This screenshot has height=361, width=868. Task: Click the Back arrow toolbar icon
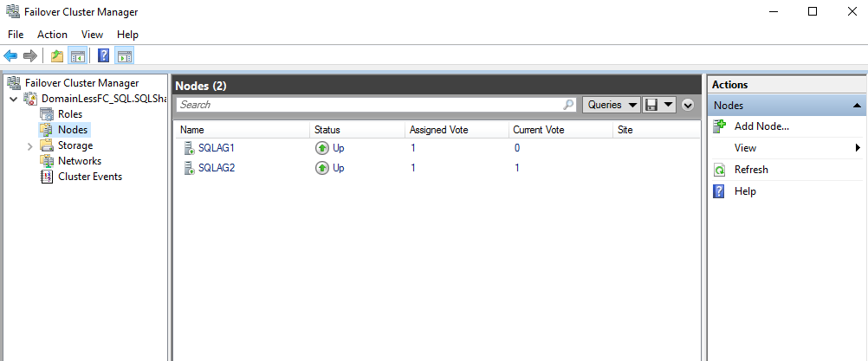(10, 56)
